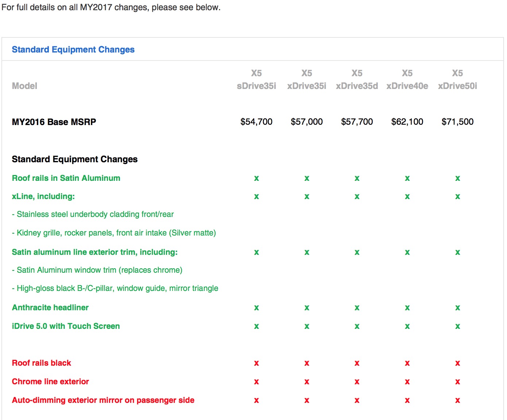Click xDrive35d x mark in Satin aluminum line exterior trim row
507x420 pixels.
357,252
